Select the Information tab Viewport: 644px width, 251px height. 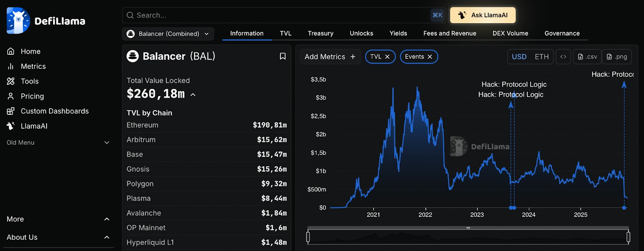247,33
